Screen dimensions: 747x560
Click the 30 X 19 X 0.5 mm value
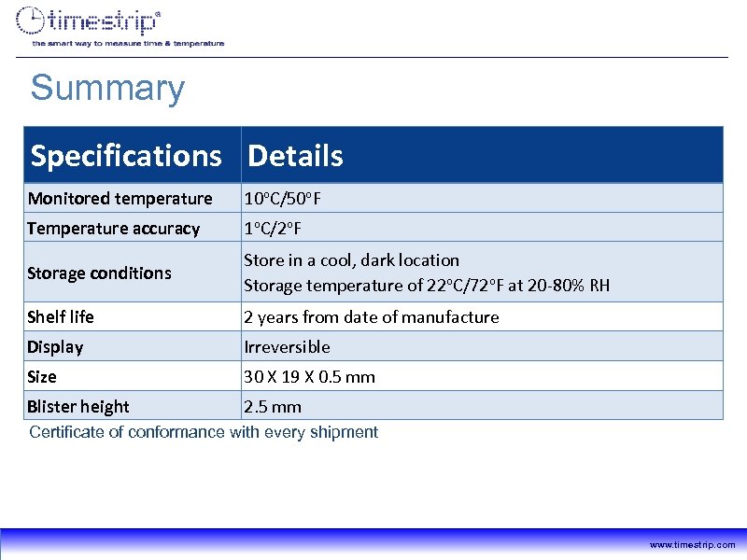click(310, 377)
